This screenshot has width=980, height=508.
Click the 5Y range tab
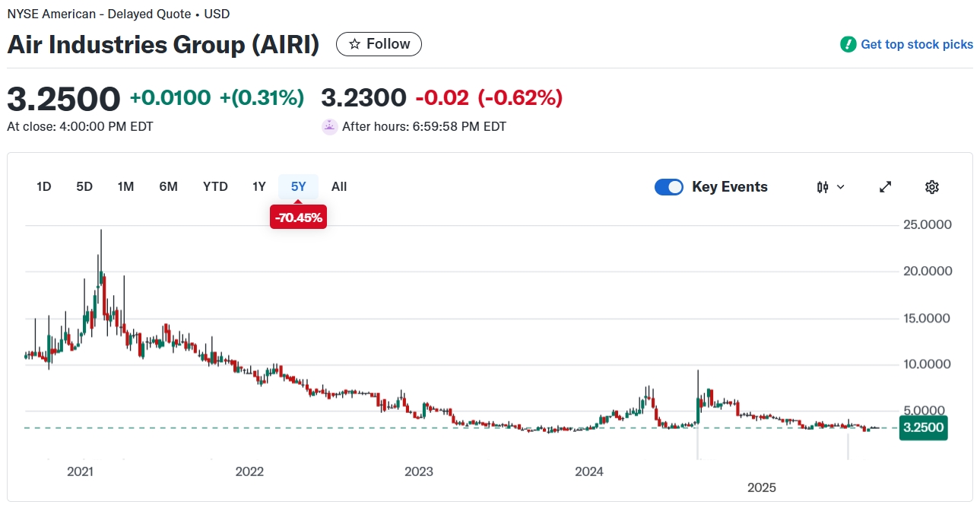coord(298,186)
